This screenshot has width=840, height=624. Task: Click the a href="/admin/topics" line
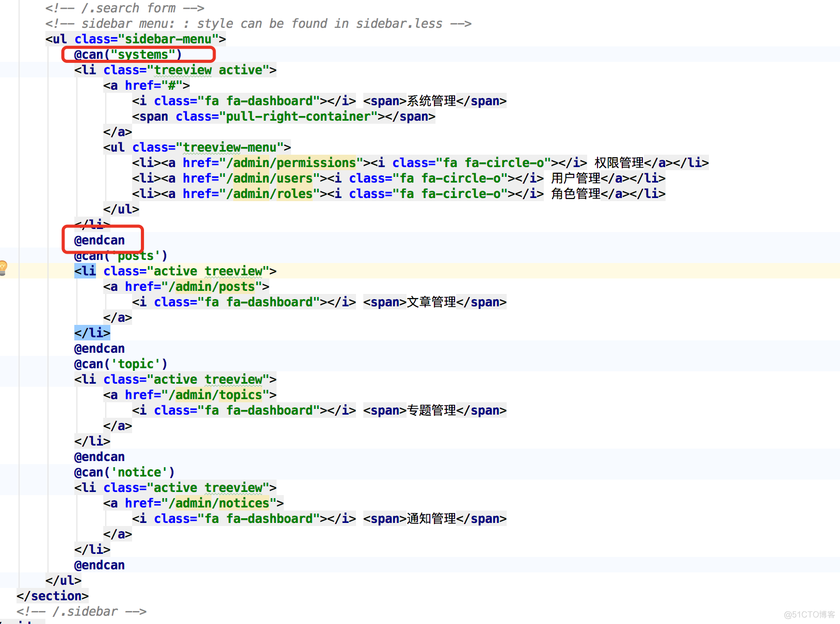[190, 395]
